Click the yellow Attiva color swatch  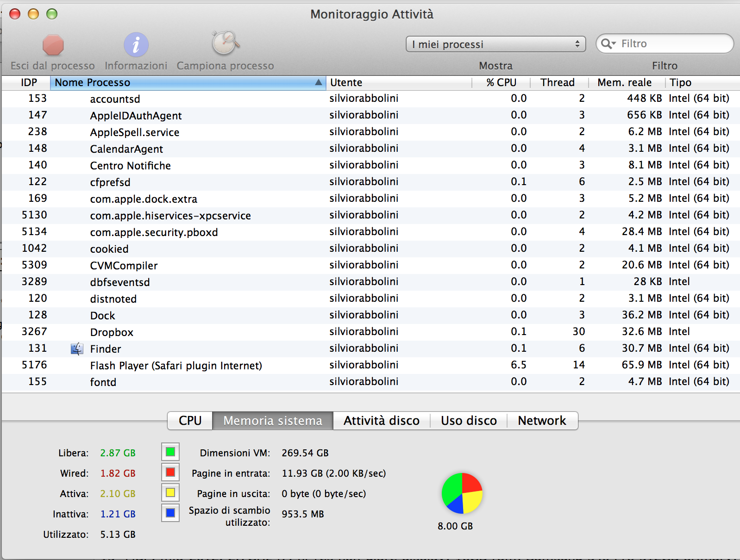170,492
